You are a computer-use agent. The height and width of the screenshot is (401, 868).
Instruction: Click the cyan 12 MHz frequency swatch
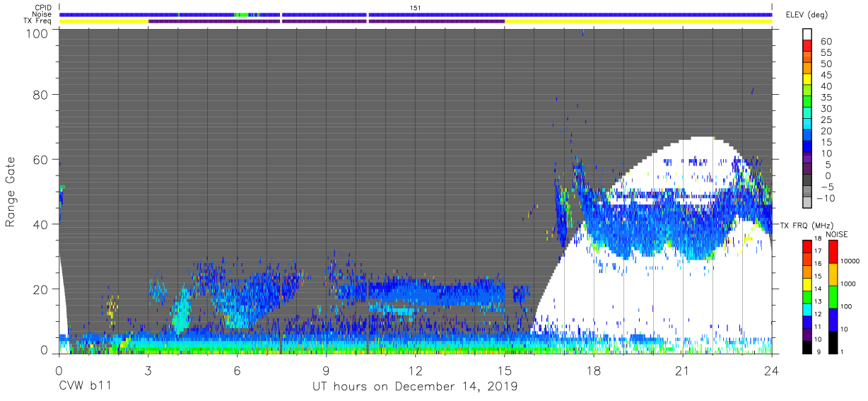pyautogui.click(x=808, y=309)
